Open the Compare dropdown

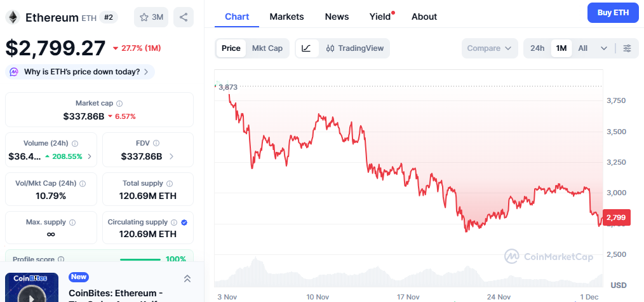[492, 48]
